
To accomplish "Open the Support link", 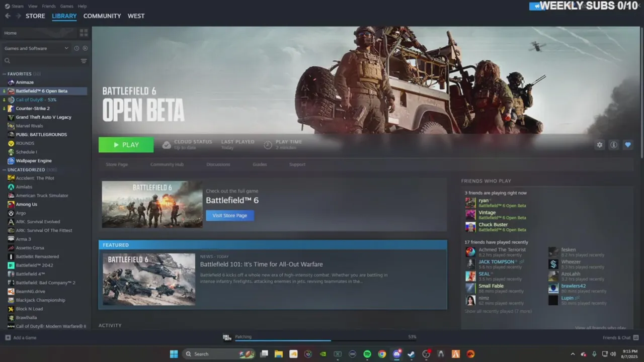I will 297,164.
